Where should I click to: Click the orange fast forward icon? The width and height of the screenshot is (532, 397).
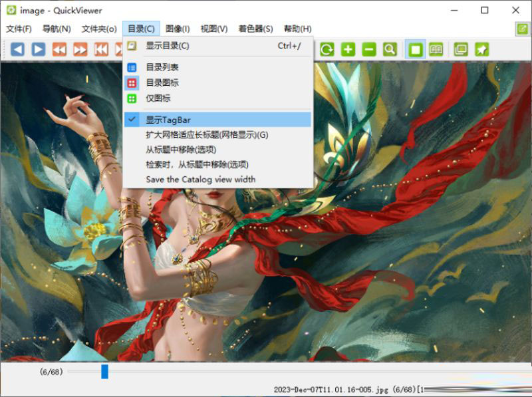tap(80, 49)
